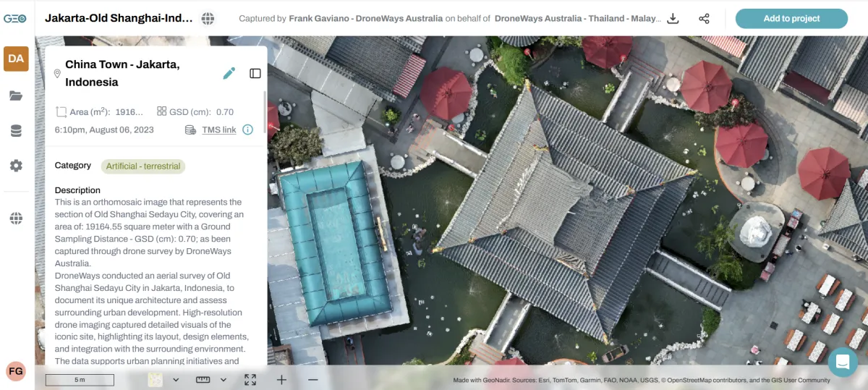Select the basemap thumbnail

coord(155,379)
